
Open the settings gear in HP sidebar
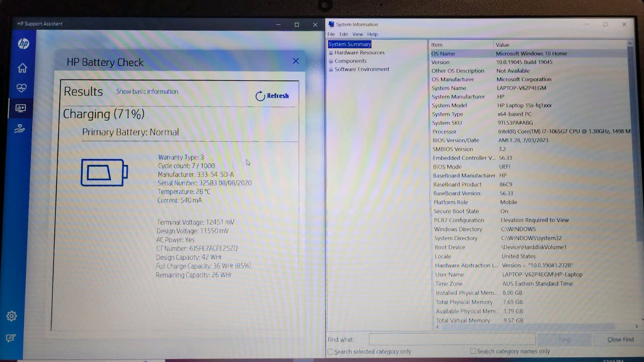click(x=11, y=316)
